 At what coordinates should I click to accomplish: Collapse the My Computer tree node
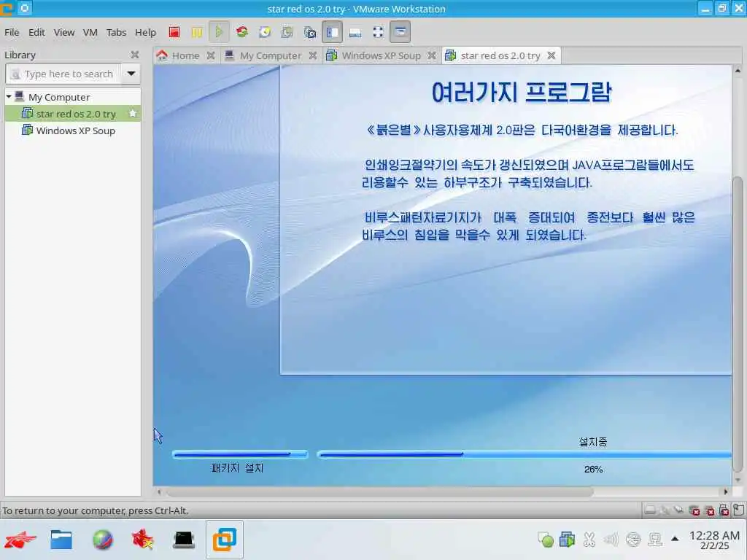pos(9,97)
